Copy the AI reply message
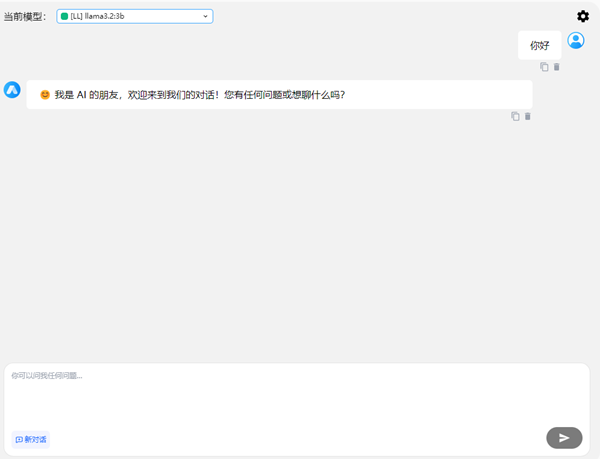This screenshot has width=600, height=459. click(515, 116)
